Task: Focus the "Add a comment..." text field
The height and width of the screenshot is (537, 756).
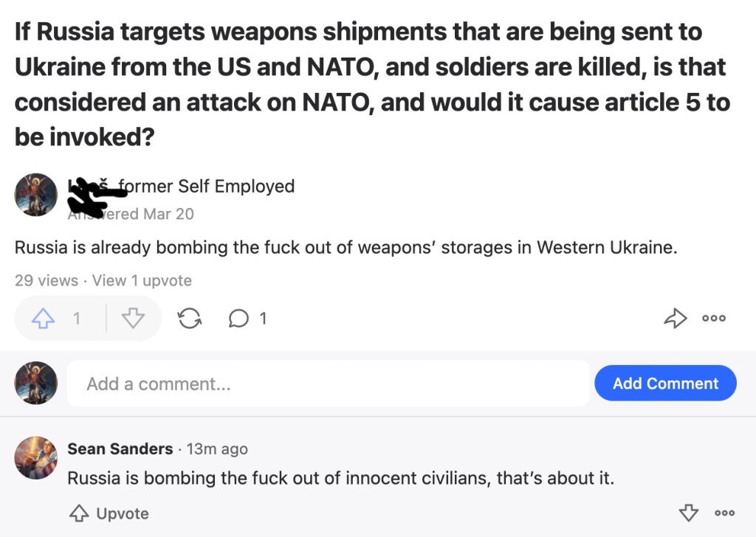Action: (x=328, y=384)
